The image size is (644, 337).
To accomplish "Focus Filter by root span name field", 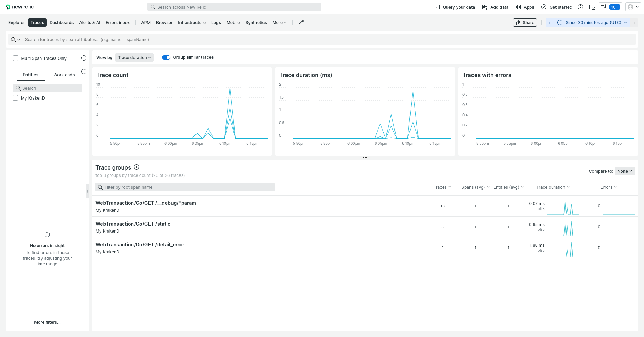I will pyautogui.click(x=185, y=187).
